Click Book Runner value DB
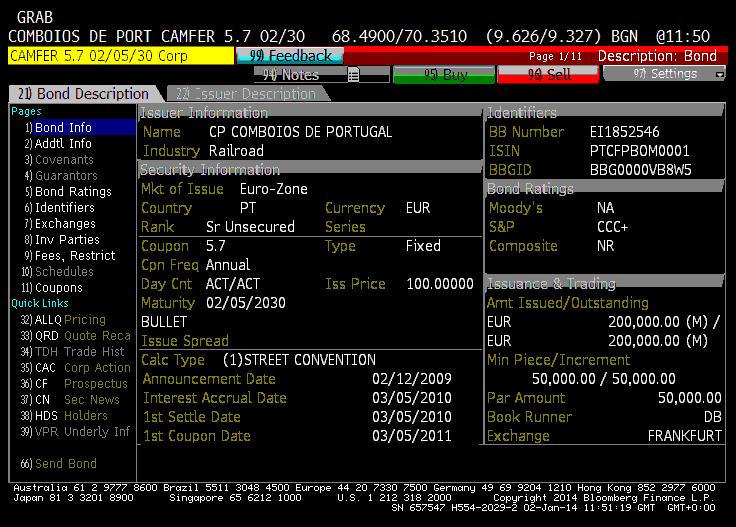 click(713, 417)
